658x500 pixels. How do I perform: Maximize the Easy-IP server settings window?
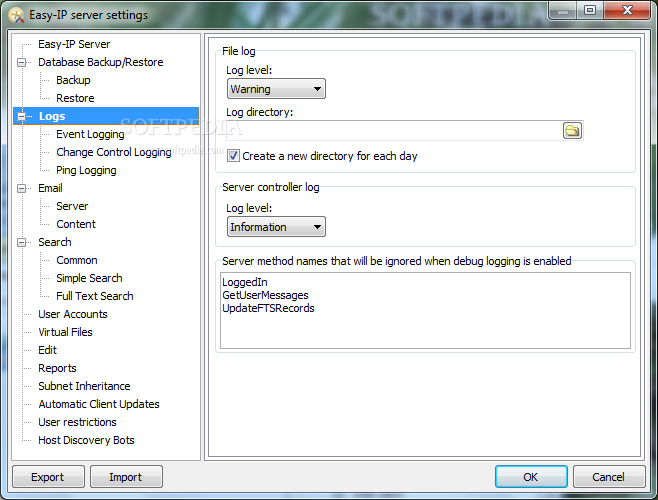590,10
